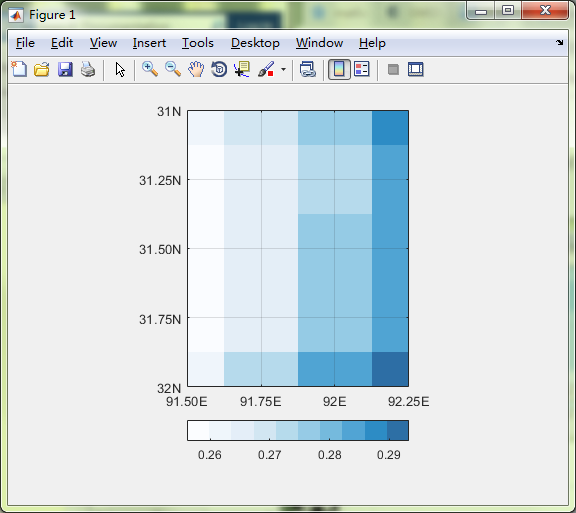Click the 31.75N latitude tick label
The width and height of the screenshot is (576, 513).
coord(160,319)
